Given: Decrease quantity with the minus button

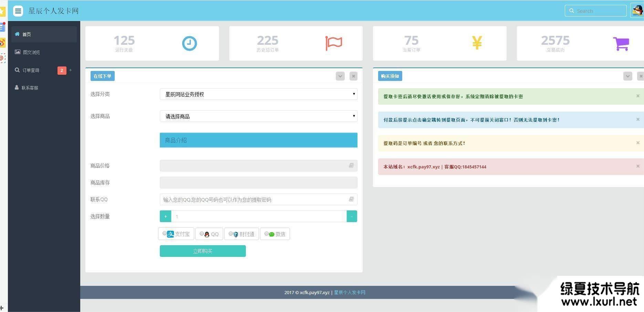Looking at the screenshot, I should coord(352,216).
